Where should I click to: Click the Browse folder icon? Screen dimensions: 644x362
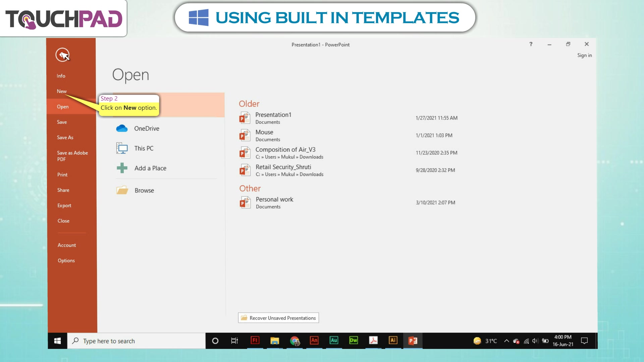pos(122,190)
